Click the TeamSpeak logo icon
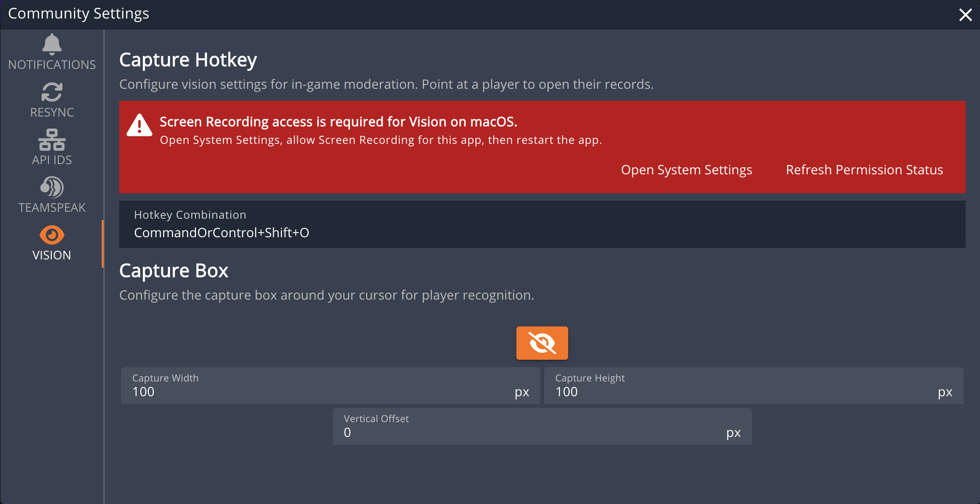Image resolution: width=980 pixels, height=504 pixels. click(x=52, y=187)
